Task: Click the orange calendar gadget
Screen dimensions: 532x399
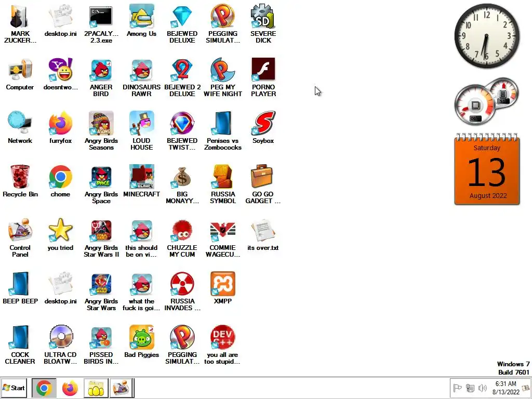Action: click(x=487, y=169)
